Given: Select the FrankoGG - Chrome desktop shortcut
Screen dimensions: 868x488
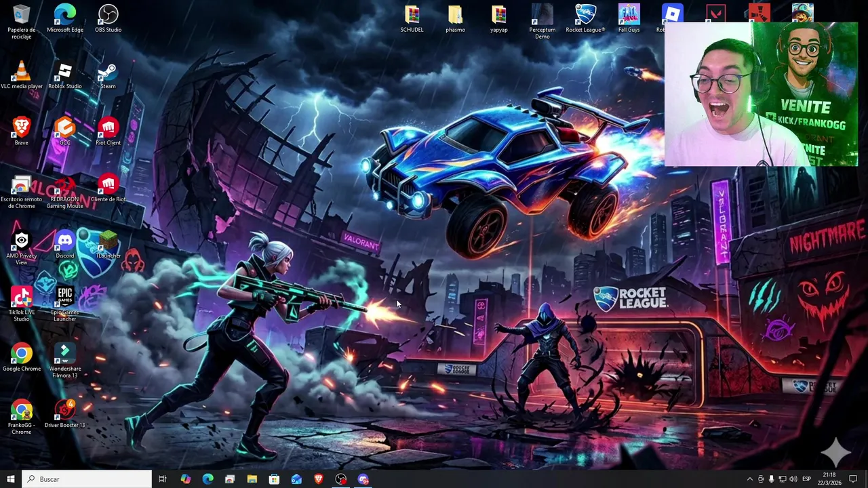Looking at the screenshot, I should point(21,417).
